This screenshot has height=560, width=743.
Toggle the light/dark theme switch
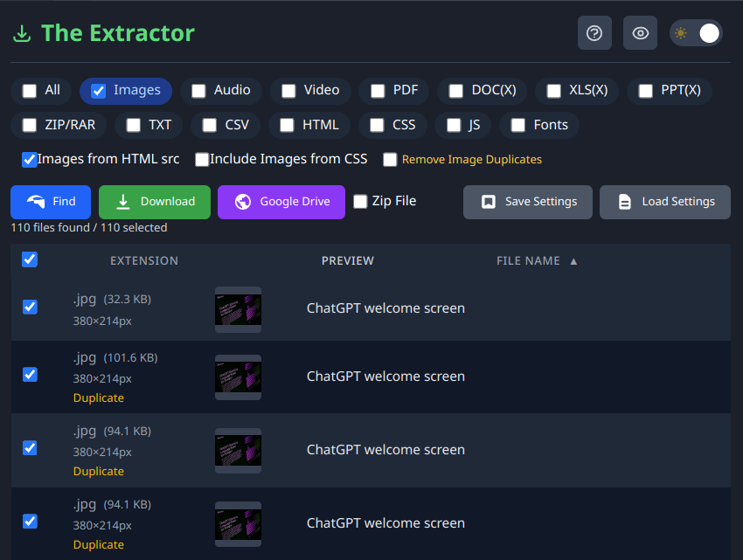[x=696, y=33]
